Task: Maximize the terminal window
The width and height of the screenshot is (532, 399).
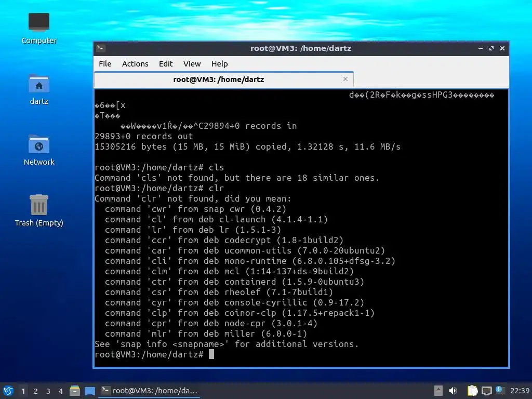Action: coord(491,48)
